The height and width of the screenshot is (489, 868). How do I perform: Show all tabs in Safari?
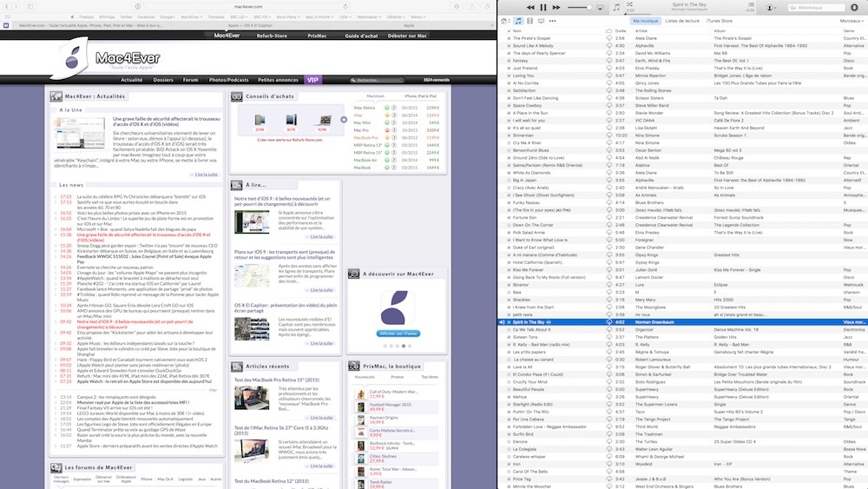pyautogui.click(x=487, y=7)
